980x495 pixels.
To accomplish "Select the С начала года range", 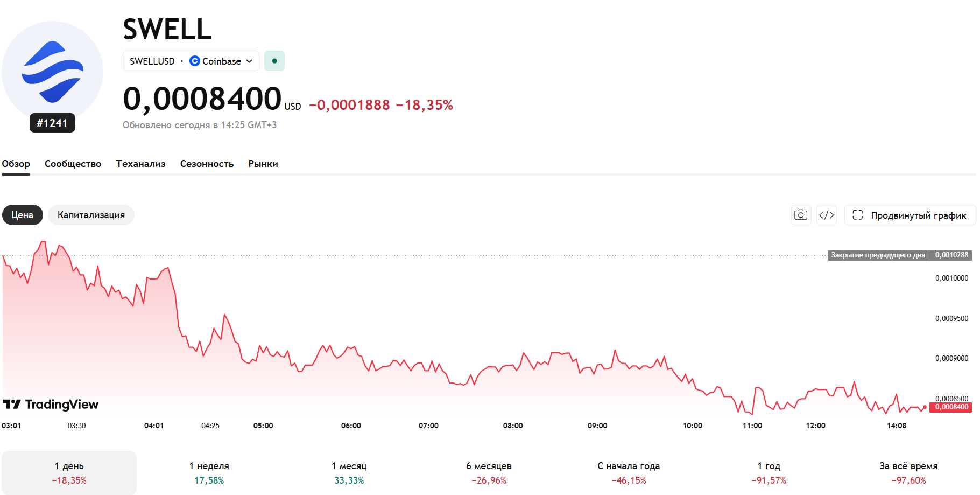I will pos(629,472).
